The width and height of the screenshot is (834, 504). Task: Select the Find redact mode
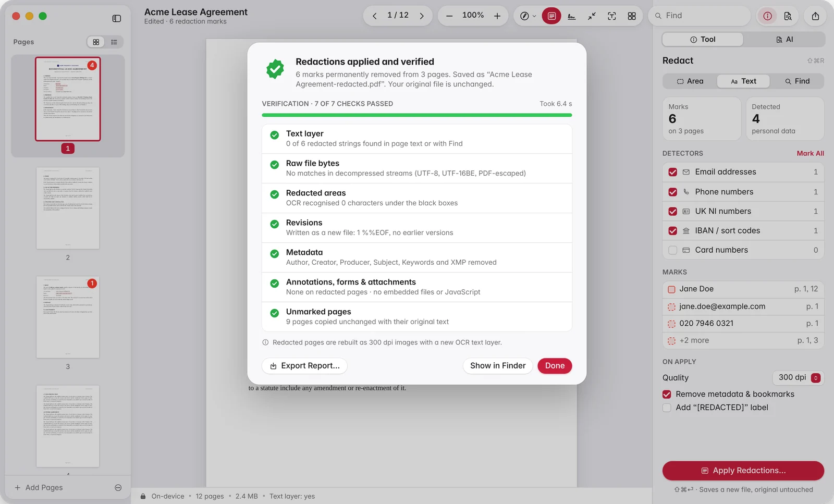tap(797, 81)
